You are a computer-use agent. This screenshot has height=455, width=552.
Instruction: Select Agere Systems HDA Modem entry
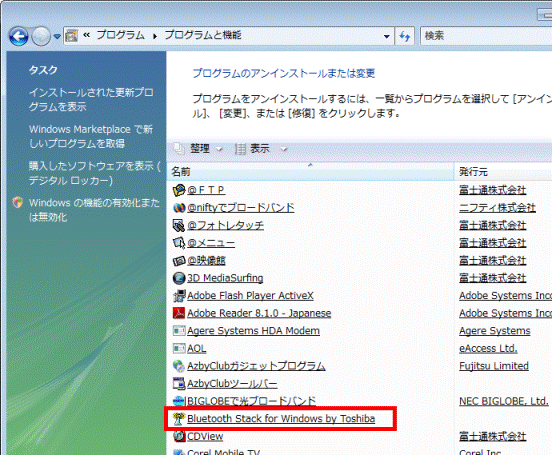pyautogui.click(x=253, y=331)
